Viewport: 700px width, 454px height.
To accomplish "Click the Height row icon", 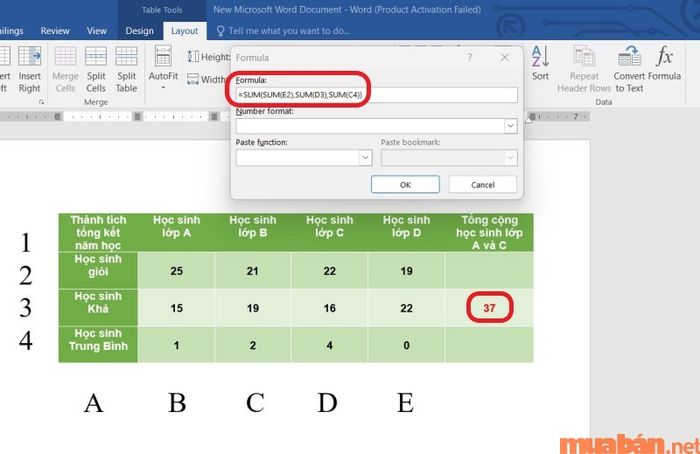I will tap(193, 57).
